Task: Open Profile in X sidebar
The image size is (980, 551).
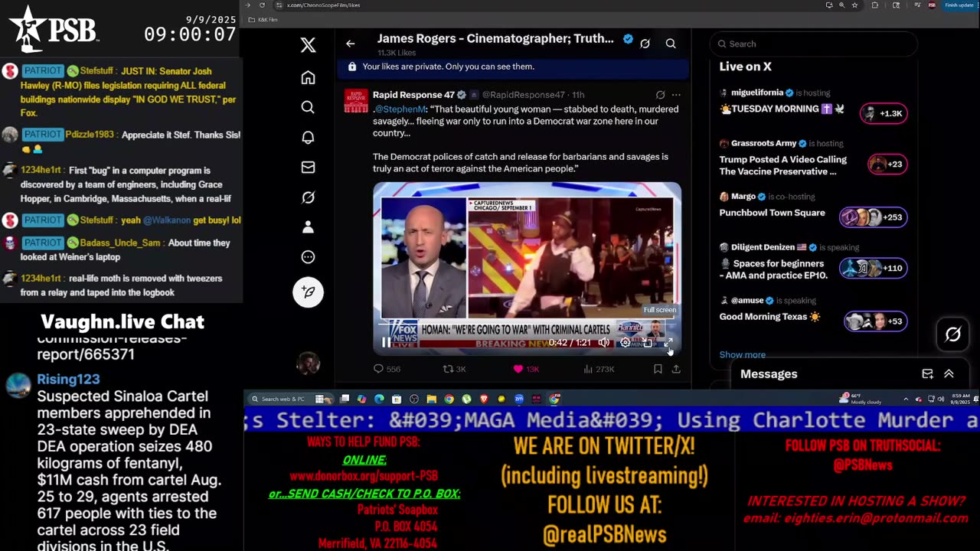Action: pos(308,227)
